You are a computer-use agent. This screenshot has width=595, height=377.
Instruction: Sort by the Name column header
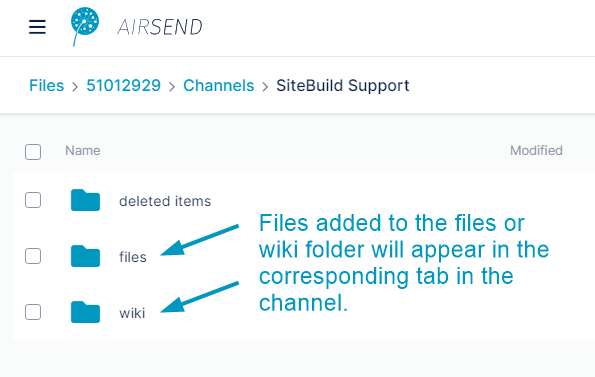click(83, 151)
